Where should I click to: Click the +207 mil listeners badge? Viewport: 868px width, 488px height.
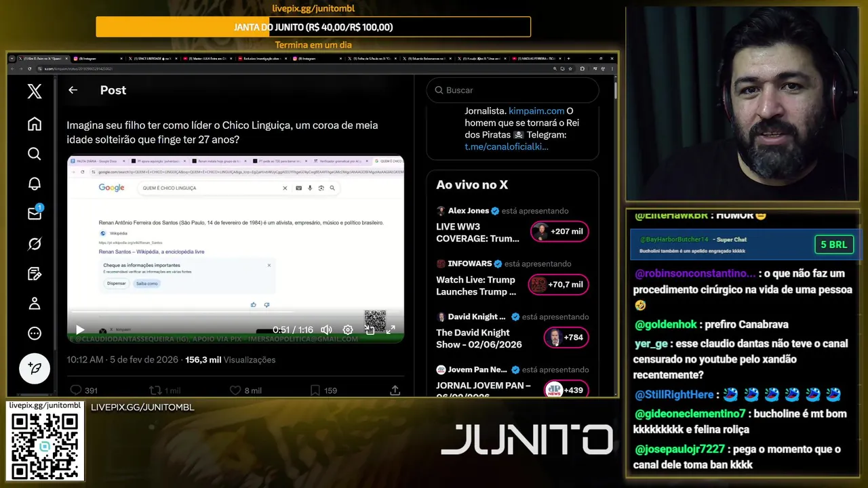559,232
